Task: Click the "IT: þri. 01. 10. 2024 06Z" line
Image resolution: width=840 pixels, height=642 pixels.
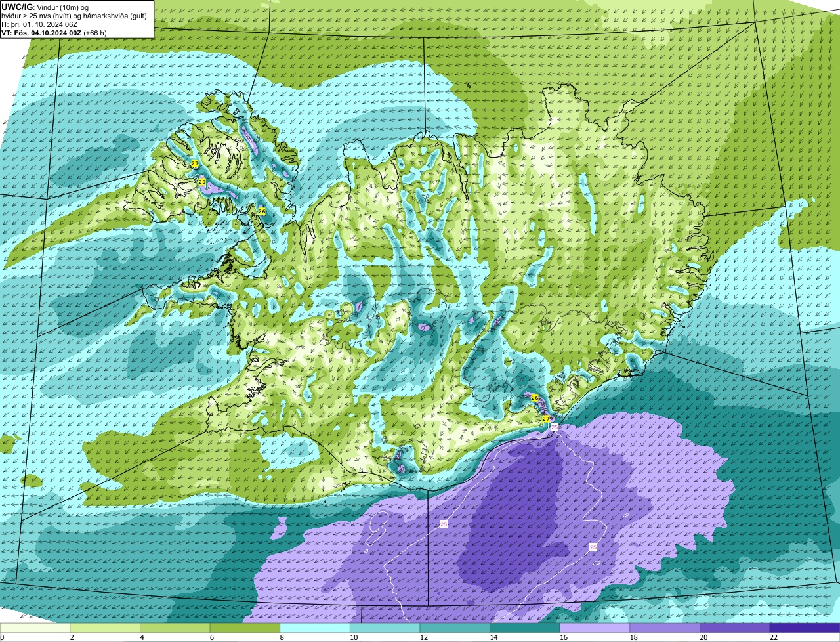Action: tap(39, 24)
